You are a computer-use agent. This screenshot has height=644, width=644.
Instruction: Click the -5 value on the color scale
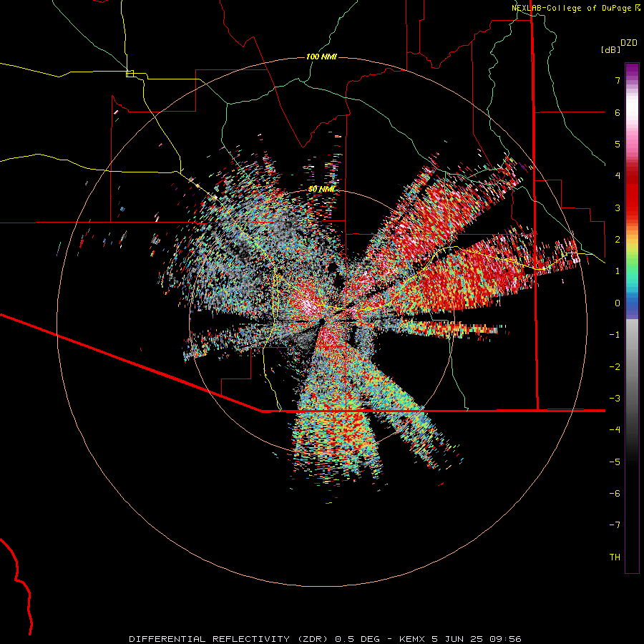pos(615,462)
